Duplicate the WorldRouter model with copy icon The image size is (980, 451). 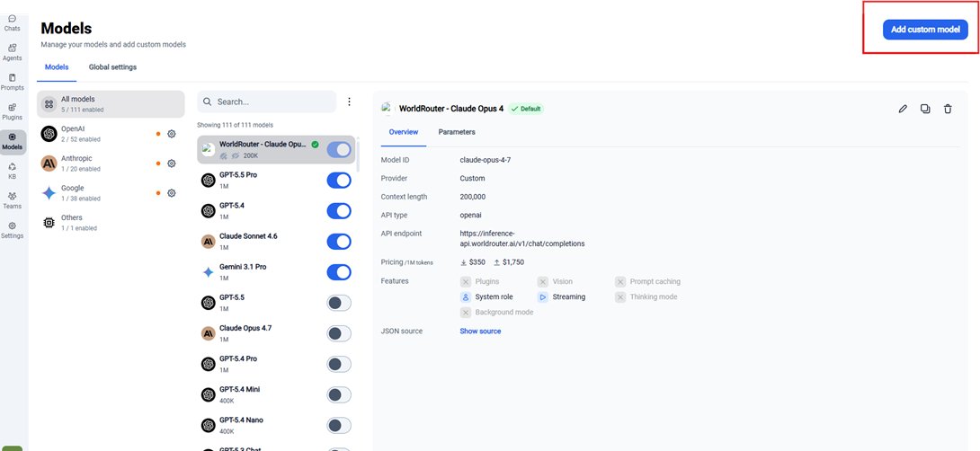tap(925, 109)
